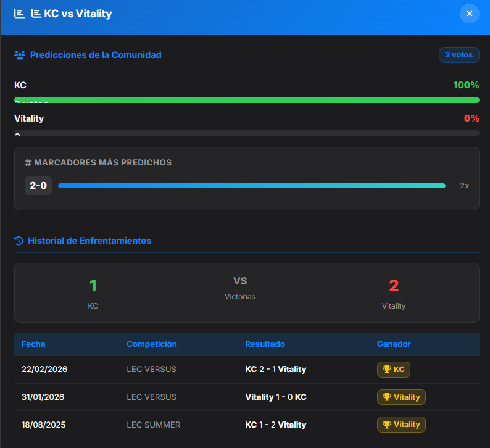The image size is (490, 448).
Task: Click the KC winner badge
Action: (x=394, y=370)
